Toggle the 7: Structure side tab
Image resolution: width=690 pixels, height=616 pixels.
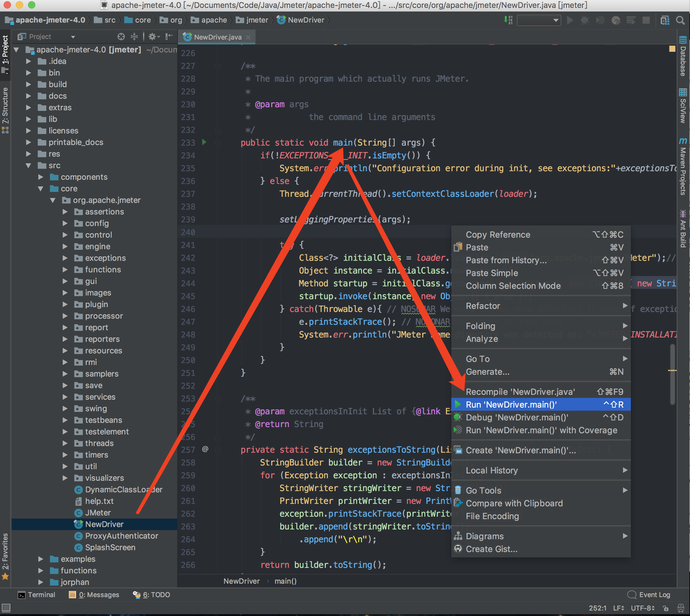(x=5, y=111)
